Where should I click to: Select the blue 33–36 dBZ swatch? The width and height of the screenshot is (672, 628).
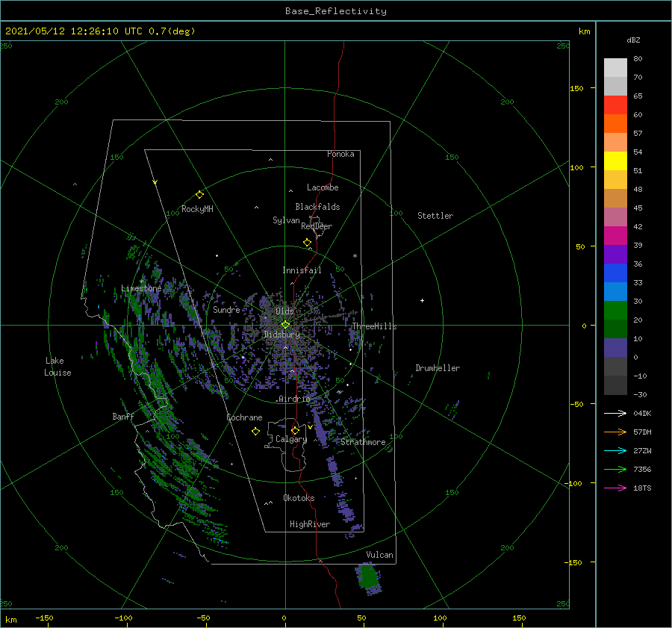(x=615, y=273)
